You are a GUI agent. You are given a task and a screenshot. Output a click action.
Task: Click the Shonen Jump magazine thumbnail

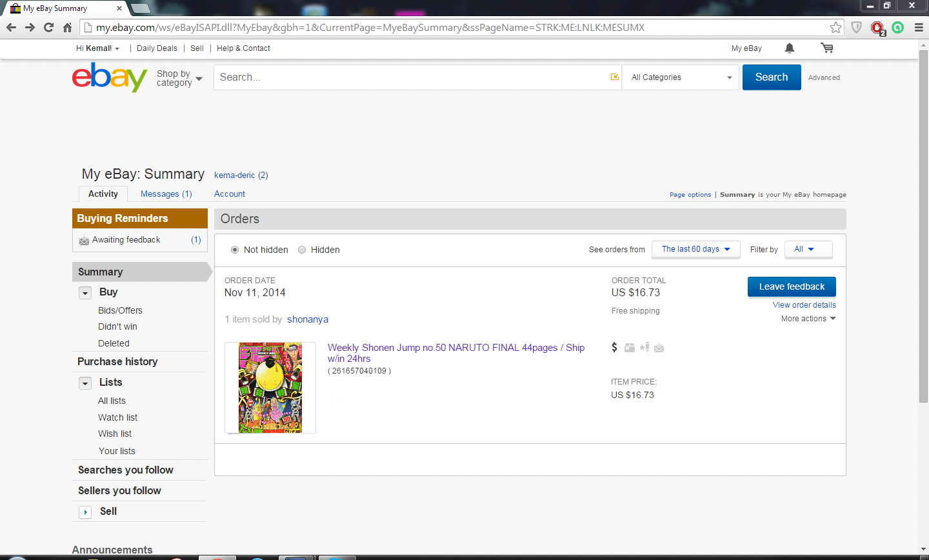coord(270,387)
